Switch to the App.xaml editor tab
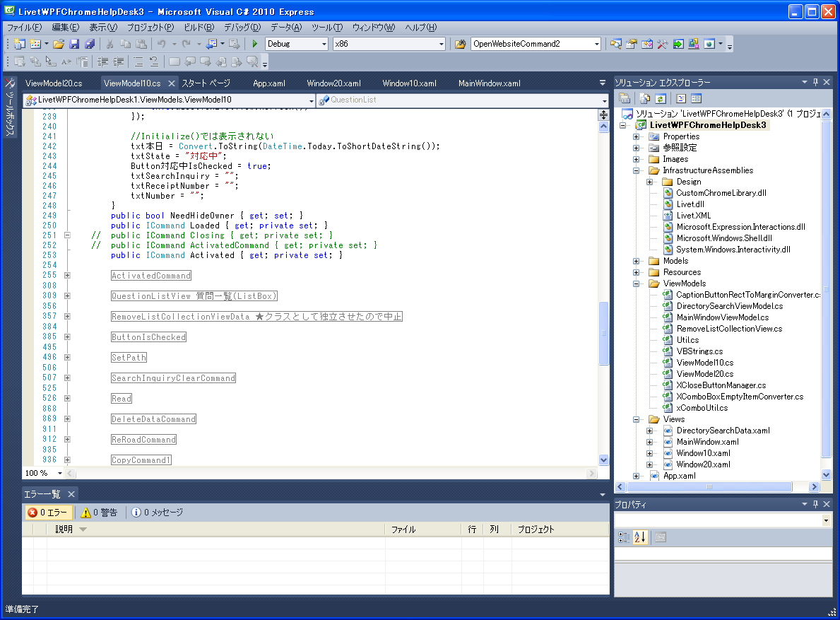The image size is (840, 620). coord(269,83)
